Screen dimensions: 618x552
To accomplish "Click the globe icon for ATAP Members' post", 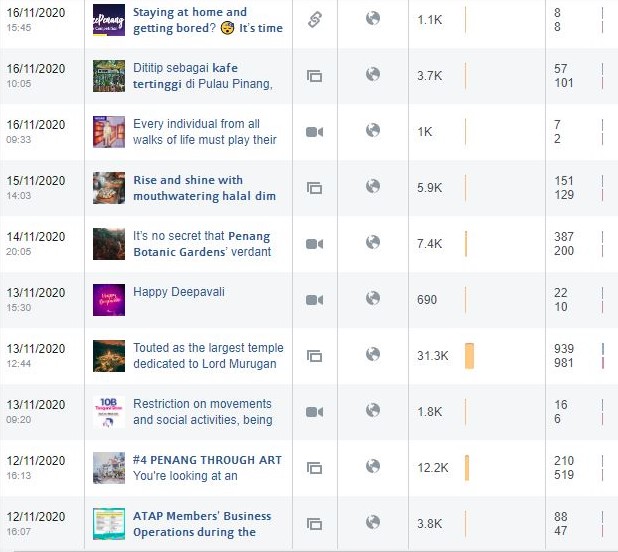I will pos(372,522).
